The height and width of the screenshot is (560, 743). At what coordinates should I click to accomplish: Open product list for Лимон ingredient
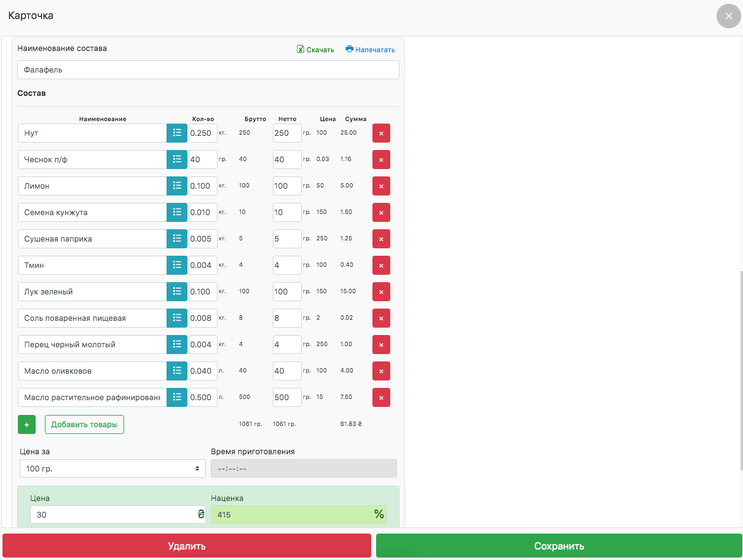[x=177, y=186]
